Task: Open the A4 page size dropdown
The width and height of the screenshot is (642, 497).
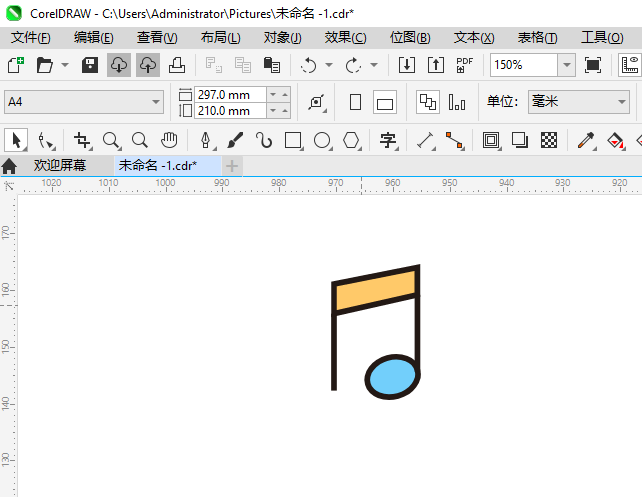Action: 84,102
